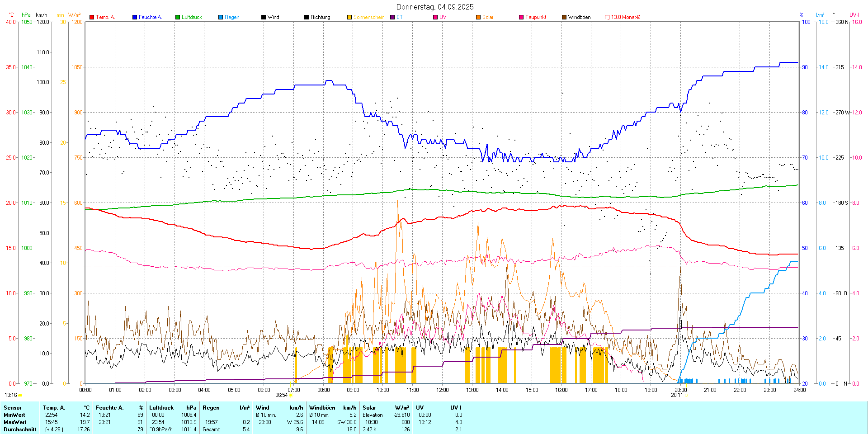
Task: Click the Luftdruck column header in table
Action: [161, 408]
